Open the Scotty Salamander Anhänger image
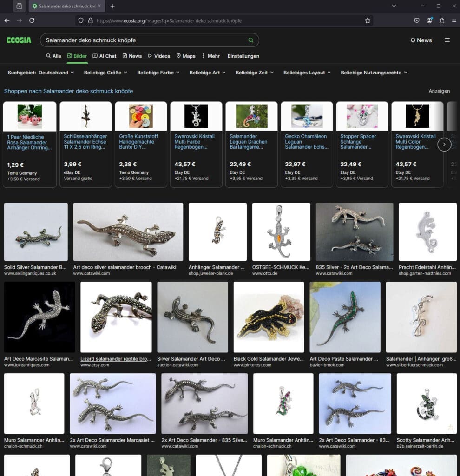Viewport: 460px width, 476px height. [427, 403]
